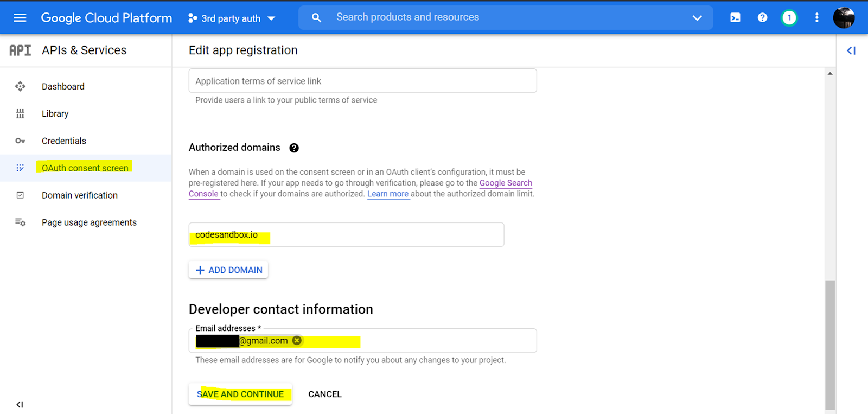View the notifications badge showing 1
Viewport: 868px width, 414px height.
pos(789,18)
